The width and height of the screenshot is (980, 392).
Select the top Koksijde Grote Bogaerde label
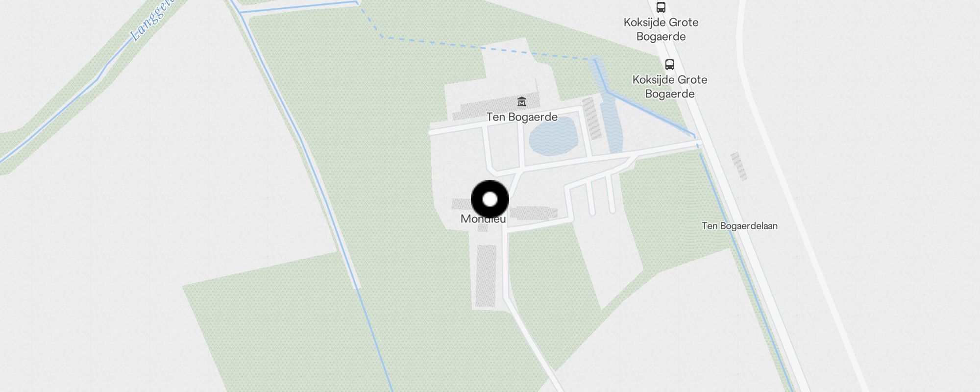(x=661, y=29)
